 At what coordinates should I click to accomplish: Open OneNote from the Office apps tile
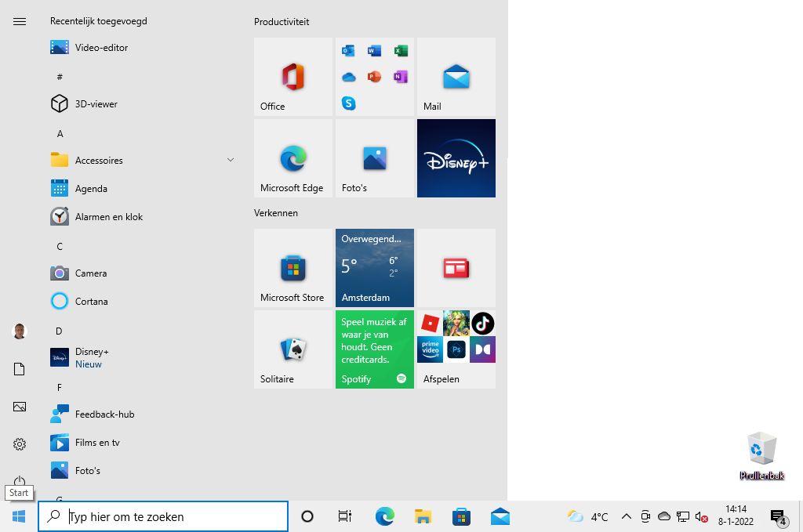pyautogui.click(x=401, y=77)
